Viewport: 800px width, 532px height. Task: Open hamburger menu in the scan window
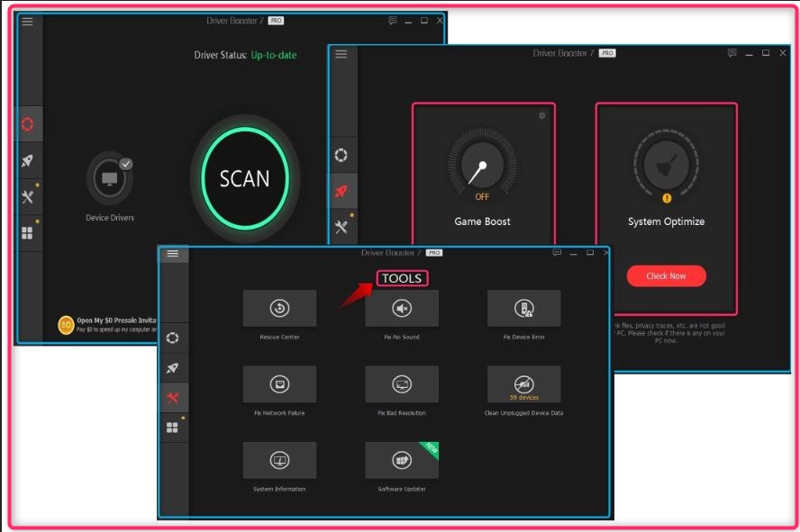(28, 22)
